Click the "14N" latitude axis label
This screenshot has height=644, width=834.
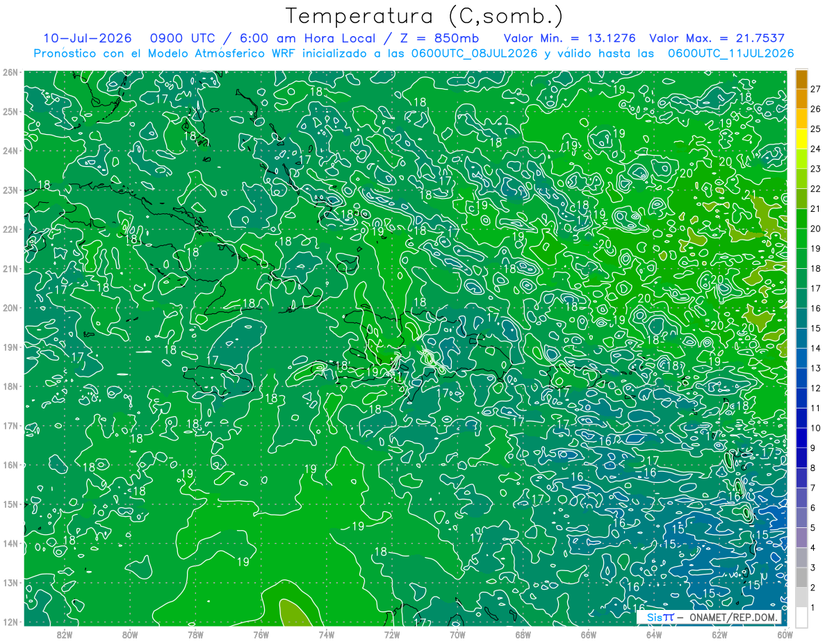(x=10, y=543)
